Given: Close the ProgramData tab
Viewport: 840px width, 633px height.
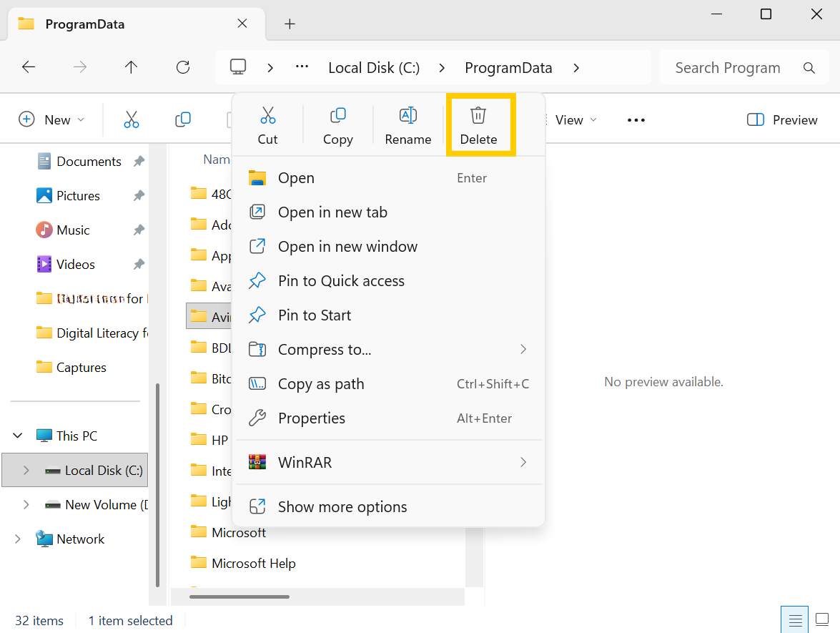Looking at the screenshot, I should (242, 24).
